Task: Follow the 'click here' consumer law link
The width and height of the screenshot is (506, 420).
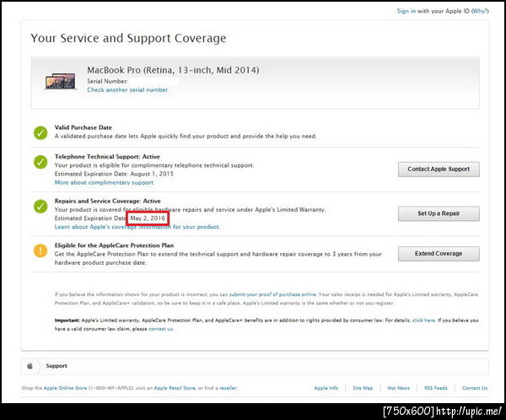Action: pos(423,320)
